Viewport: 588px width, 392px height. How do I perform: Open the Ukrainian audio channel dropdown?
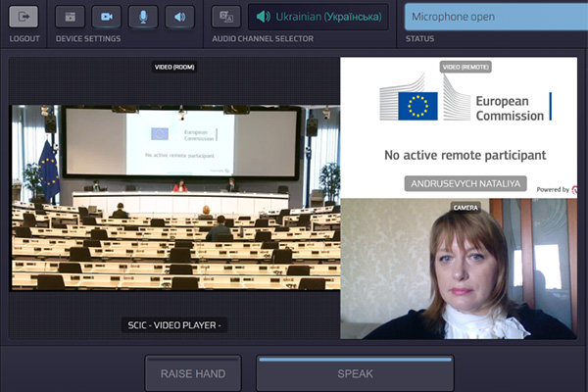[x=318, y=17]
